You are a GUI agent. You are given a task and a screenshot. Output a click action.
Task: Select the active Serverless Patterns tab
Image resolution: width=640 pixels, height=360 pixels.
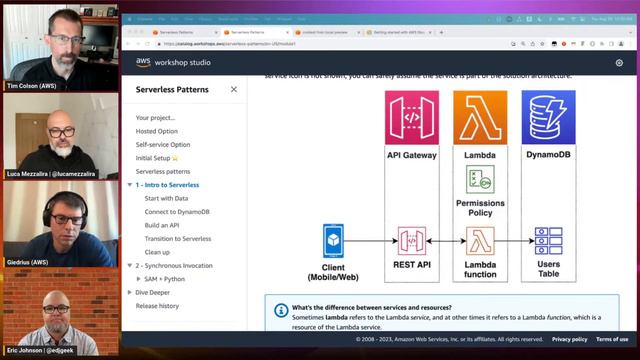click(256, 32)
